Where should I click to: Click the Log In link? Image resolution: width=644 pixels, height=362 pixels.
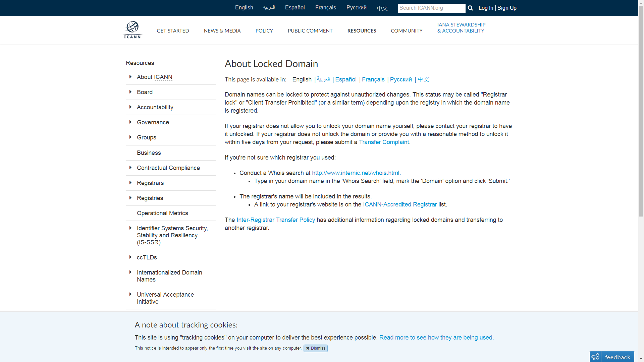tap(486, 8)
